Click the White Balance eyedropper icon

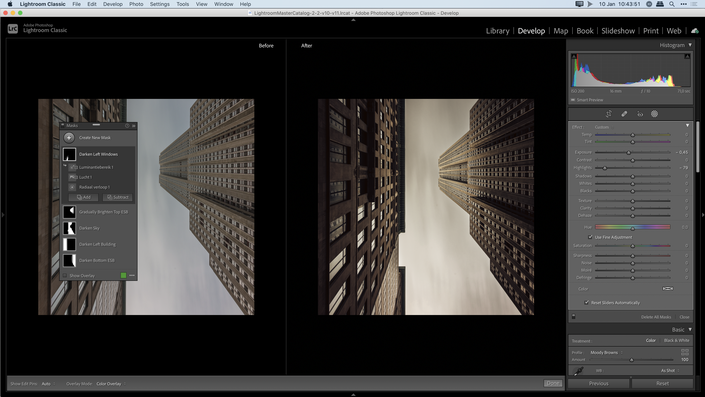pos(579,371)
